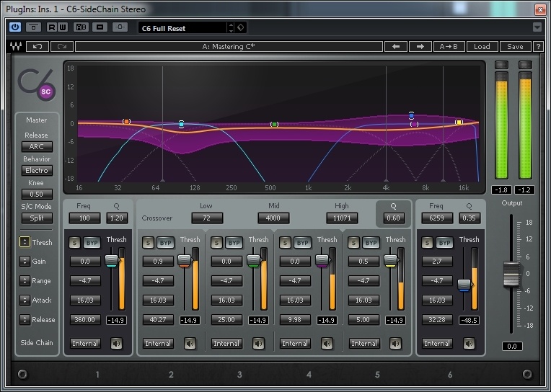Screen dimensions: 551x392
Task: Change the master Release ARC setting
Action: [37, 146]
